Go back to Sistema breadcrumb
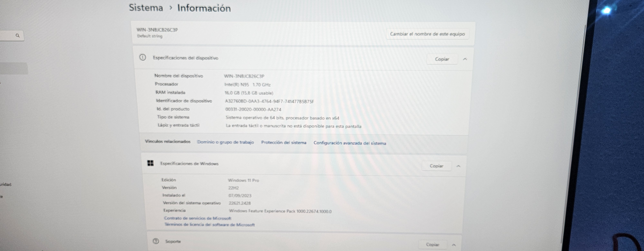The width and height of the screenshot is (644, 251). point(146,8)
